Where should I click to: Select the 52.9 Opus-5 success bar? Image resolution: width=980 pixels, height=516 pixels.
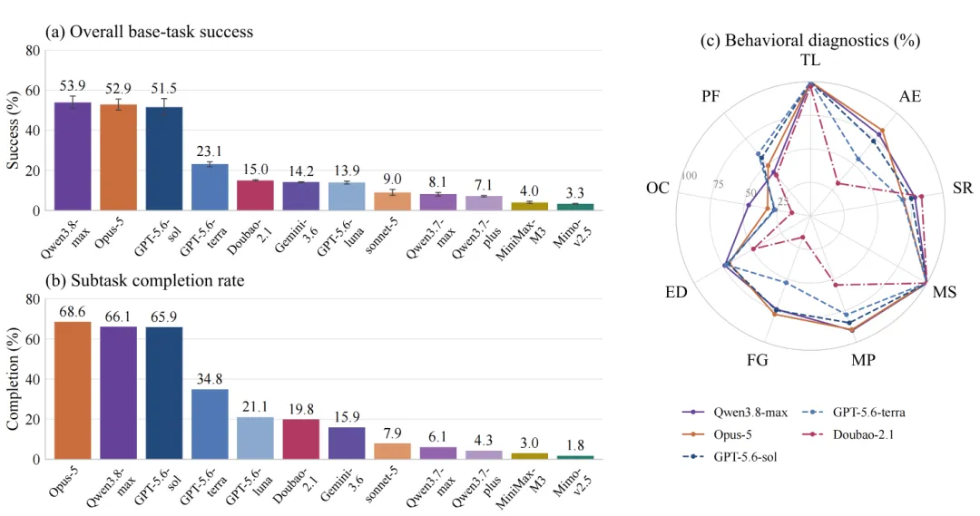(118, 158)
